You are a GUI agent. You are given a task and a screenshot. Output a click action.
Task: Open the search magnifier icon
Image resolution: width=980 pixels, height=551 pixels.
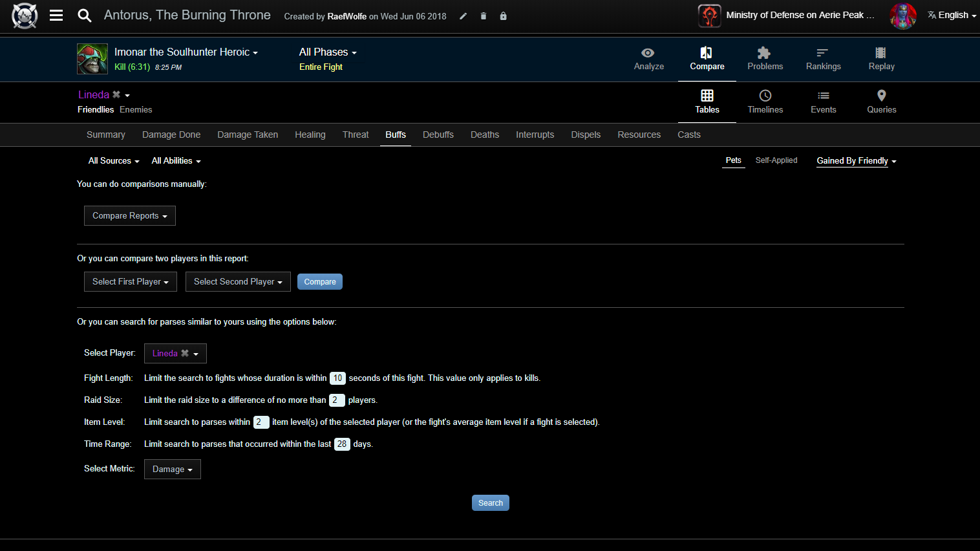pos(85,15)
